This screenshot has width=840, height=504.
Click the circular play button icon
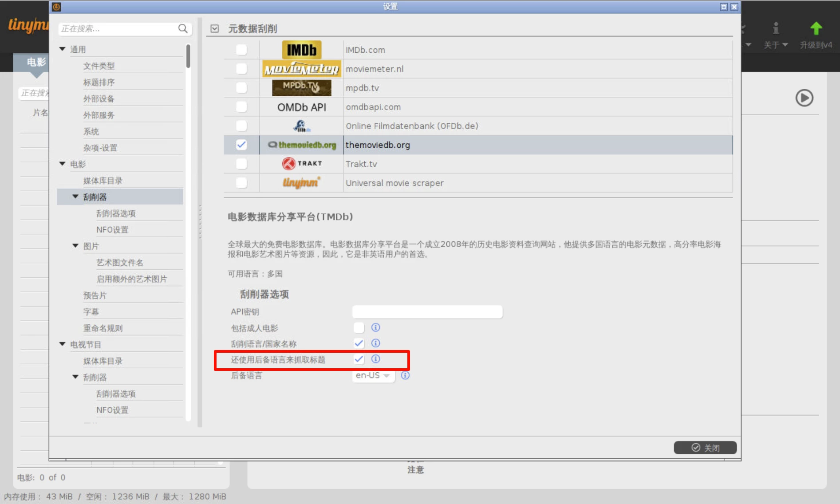804,98
